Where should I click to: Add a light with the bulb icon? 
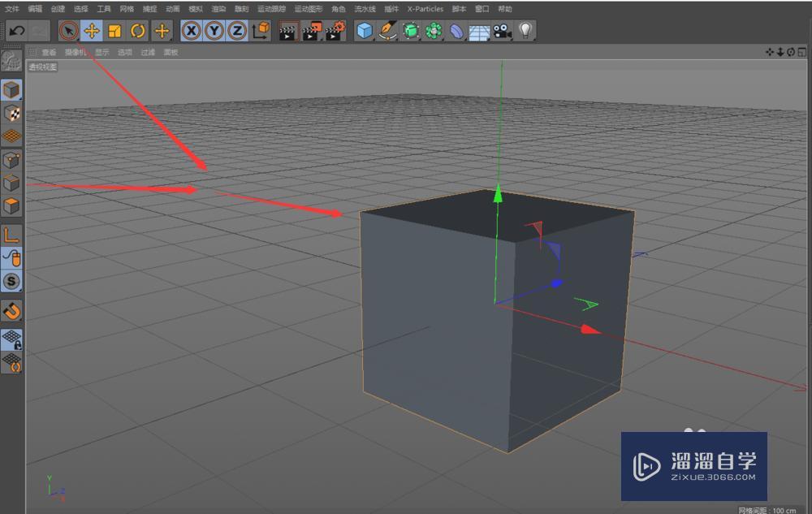(x=525, y=31)
